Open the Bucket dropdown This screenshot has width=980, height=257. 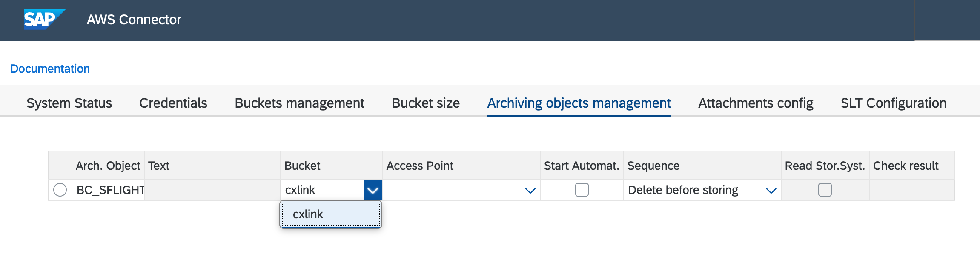point(373,190)
